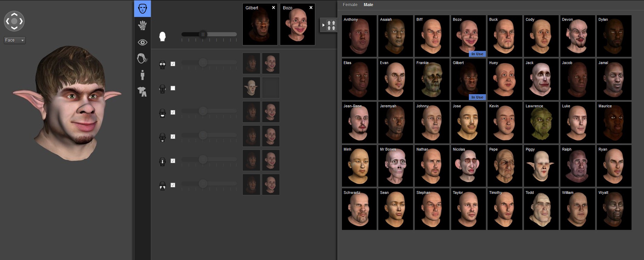
Task: Pick the Lawrence head preset
Action: click(541, 123)
